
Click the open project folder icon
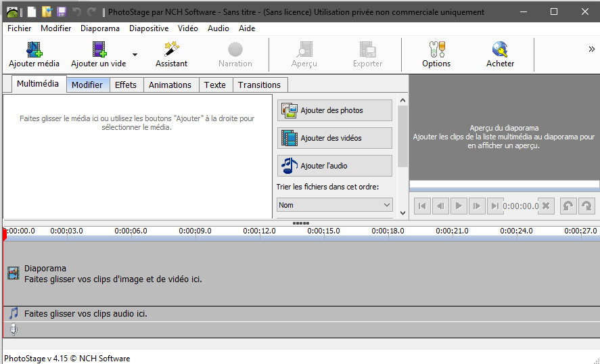47,12
